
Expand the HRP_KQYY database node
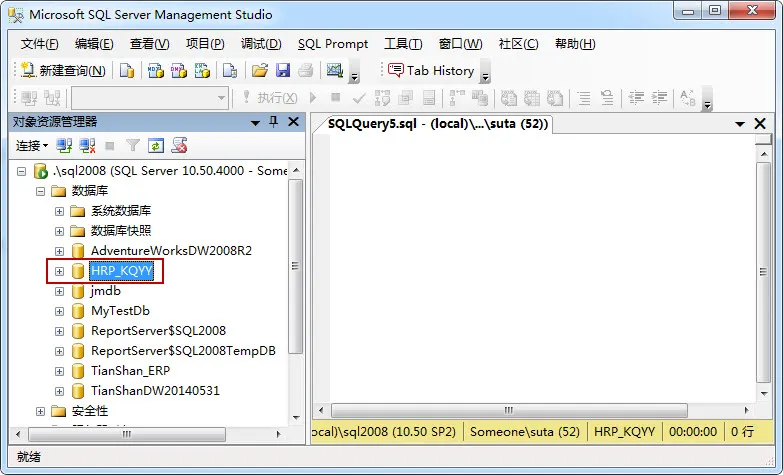pos(59,271)
